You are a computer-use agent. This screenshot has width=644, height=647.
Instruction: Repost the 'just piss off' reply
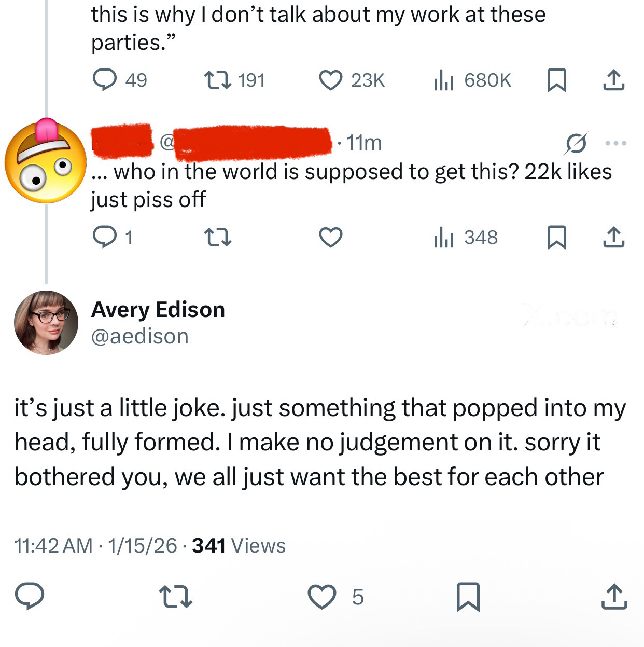pyautogui.click(x=217, y=237)
